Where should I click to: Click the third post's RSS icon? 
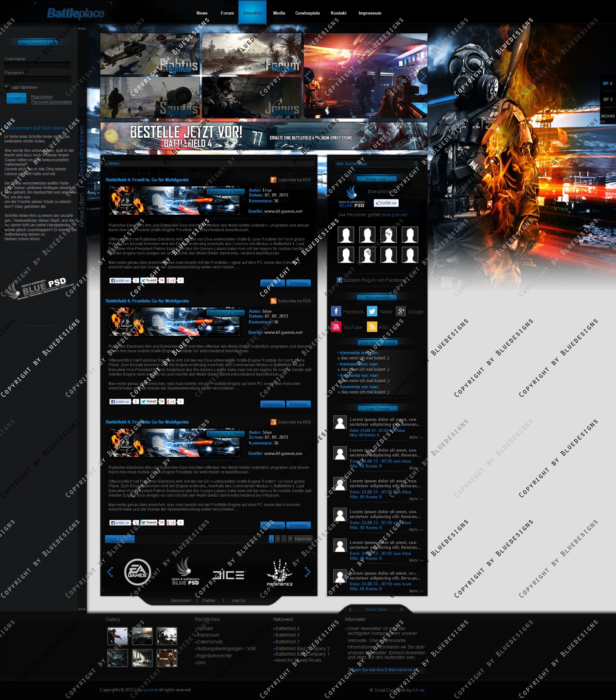(x=273, y=422)
